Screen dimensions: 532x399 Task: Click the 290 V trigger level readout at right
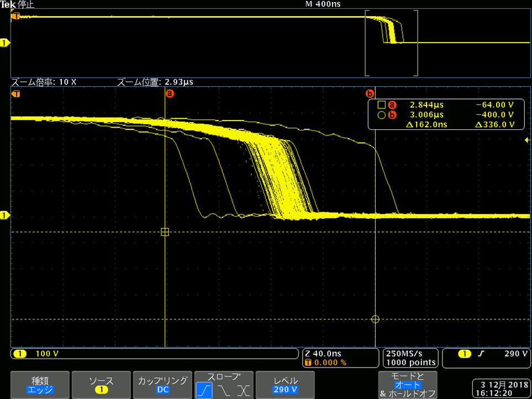coord(516,354)
